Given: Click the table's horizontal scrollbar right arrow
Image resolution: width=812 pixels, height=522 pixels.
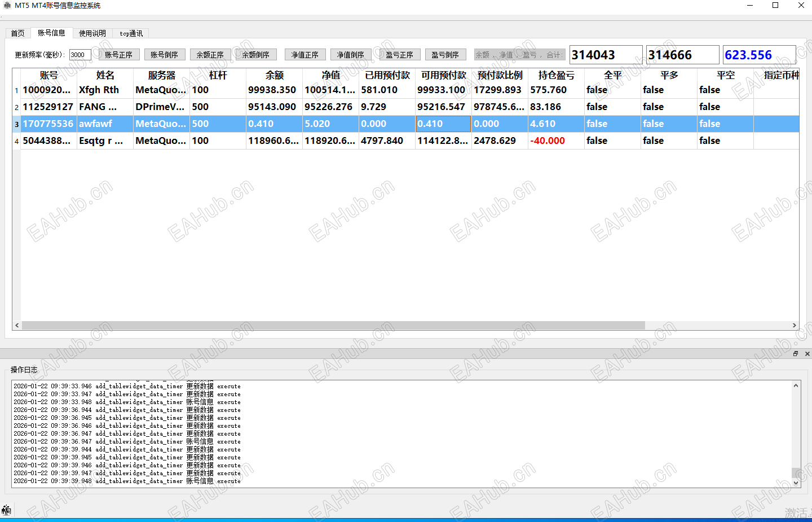Looking at the screenshot, I should (x=795, y=326).
